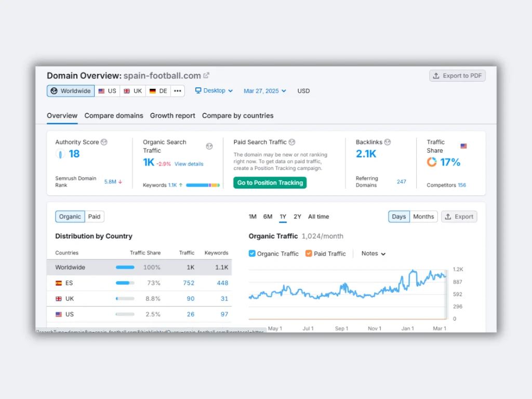This screenshot has width=532, height=399.
Task: Open external link icon beside spain-football.com
Action: (x=206, y=75)
